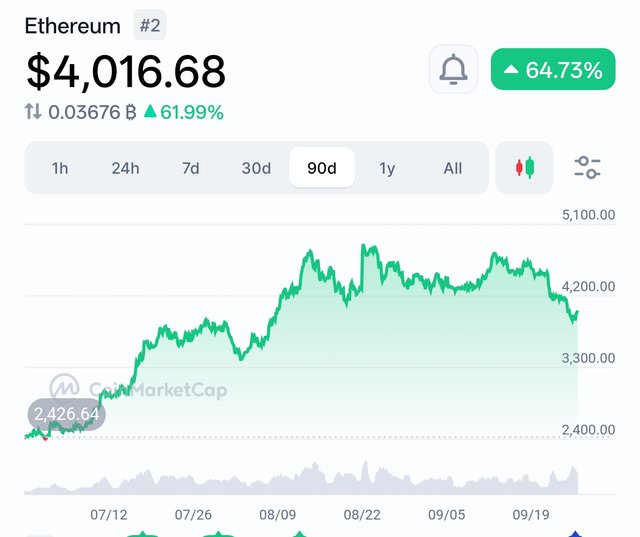Tap the green up-triangle beside 61.99%

click(x=151, y=112)
